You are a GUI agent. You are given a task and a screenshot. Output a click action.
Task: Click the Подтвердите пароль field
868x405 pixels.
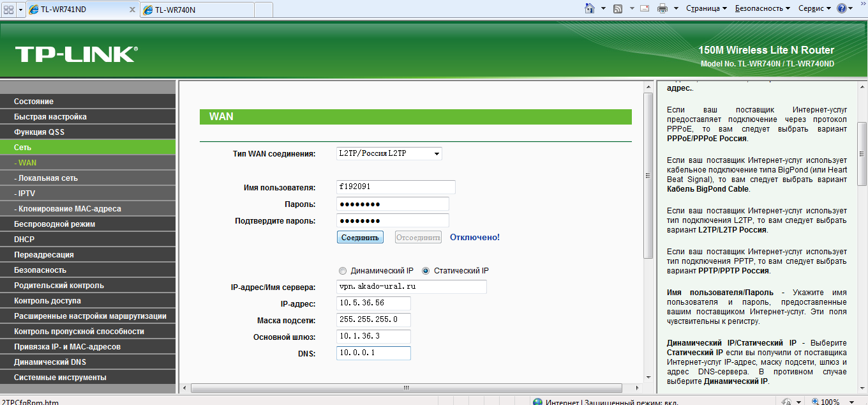coord(393,220)
